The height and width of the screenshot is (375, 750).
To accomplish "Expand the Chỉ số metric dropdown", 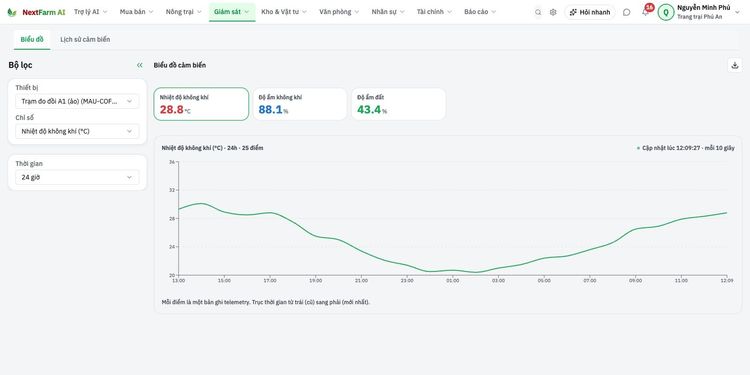I will (77, 131).
